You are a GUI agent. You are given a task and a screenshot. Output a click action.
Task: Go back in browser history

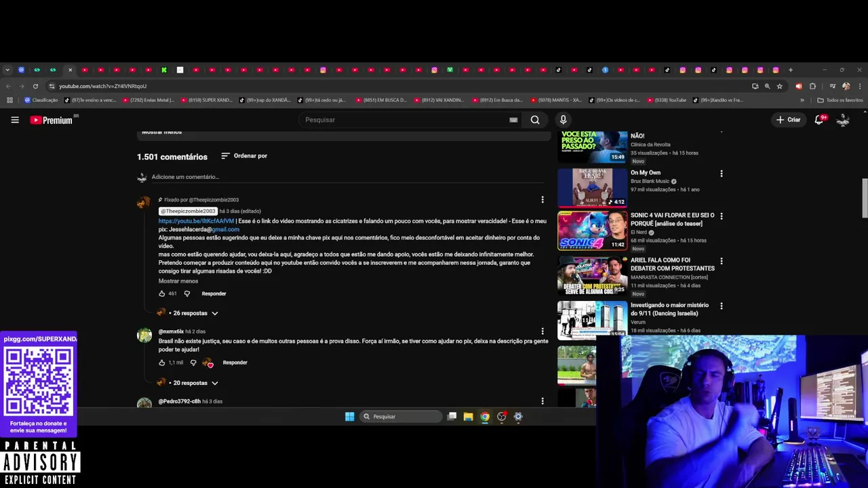[8, 86]
